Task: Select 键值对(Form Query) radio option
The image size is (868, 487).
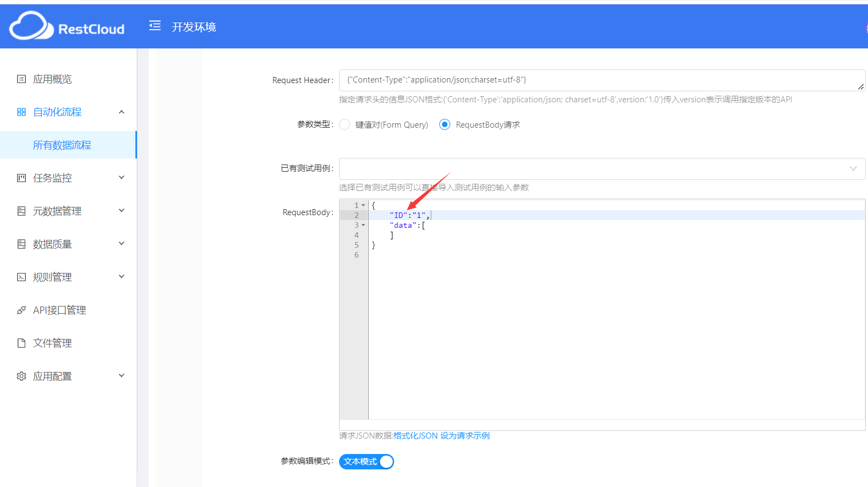Action: click(x=345, y=125)
